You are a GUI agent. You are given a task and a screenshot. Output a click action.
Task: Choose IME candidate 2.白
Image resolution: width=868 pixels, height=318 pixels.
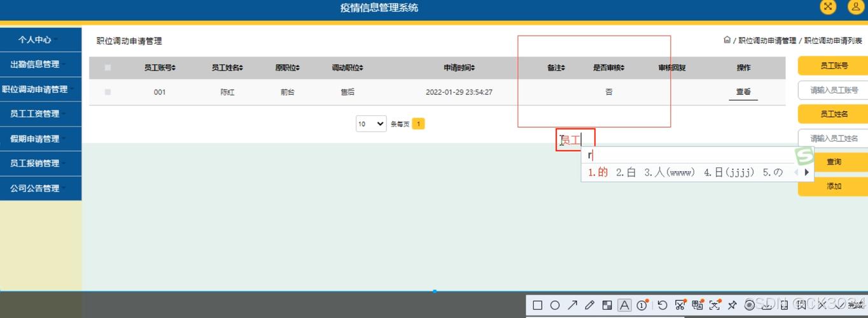coord(626,172)
